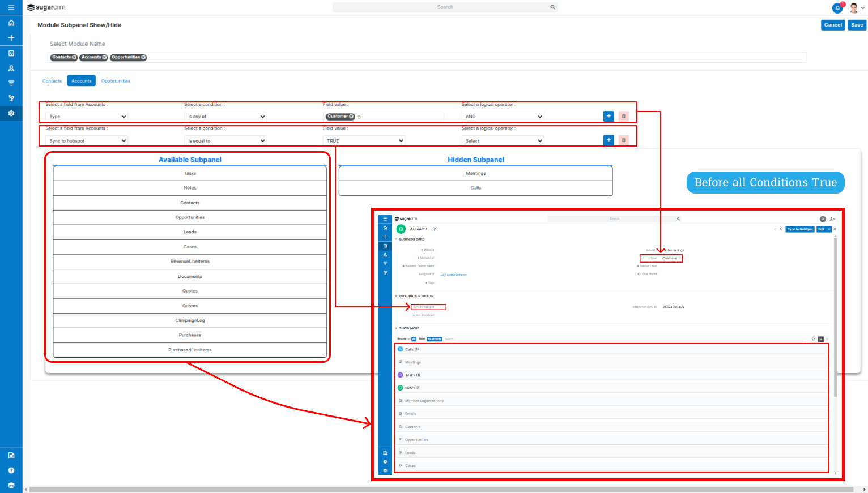
Task: Remove the Contacts module tag
Action: coord(74,57)
